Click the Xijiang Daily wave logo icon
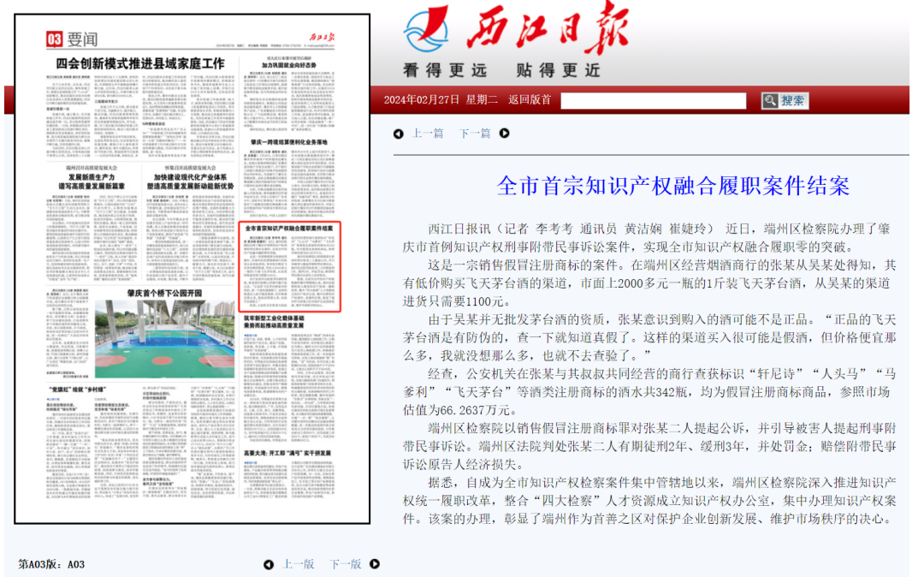Image resolution: width=924 pixels, height=577 pixels. pos(425,29)
